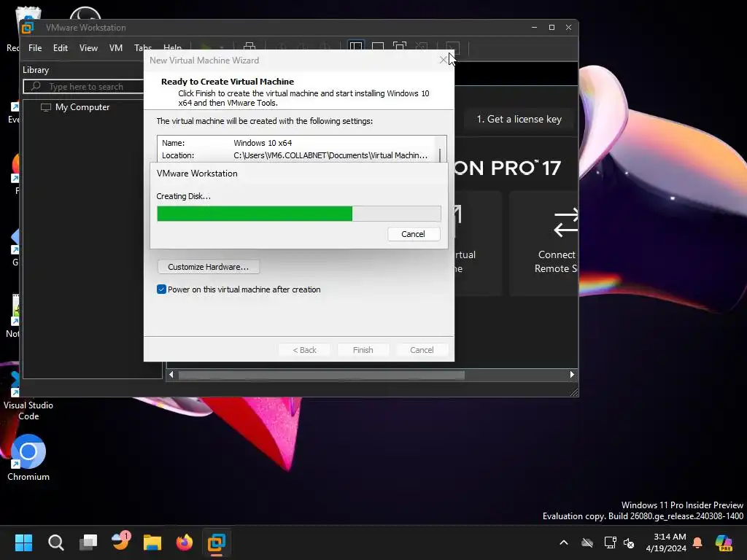Open the VM menu
Screen dimensions: 747x560
(116, 47)
